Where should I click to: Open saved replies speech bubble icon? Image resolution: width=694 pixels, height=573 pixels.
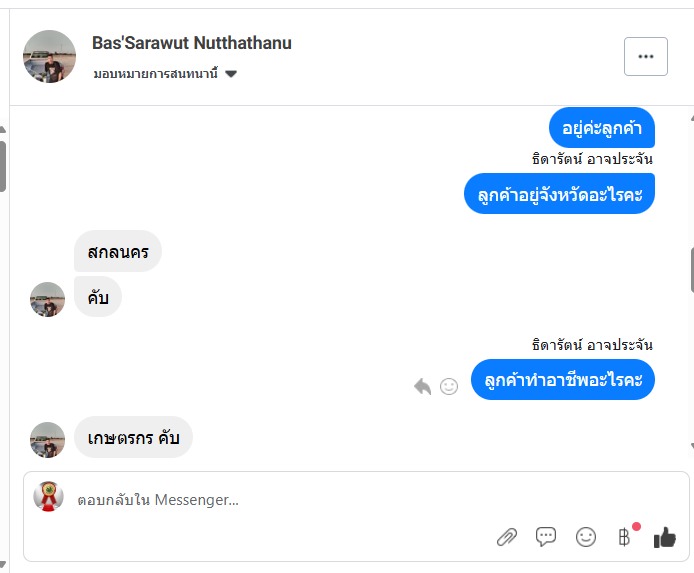tap(546, 537)
